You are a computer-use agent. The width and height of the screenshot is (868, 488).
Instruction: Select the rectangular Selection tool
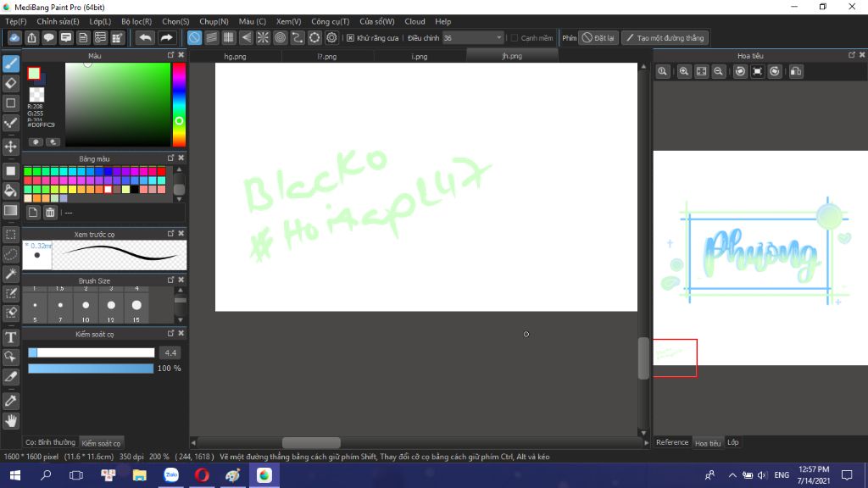[x=11, y=235]
